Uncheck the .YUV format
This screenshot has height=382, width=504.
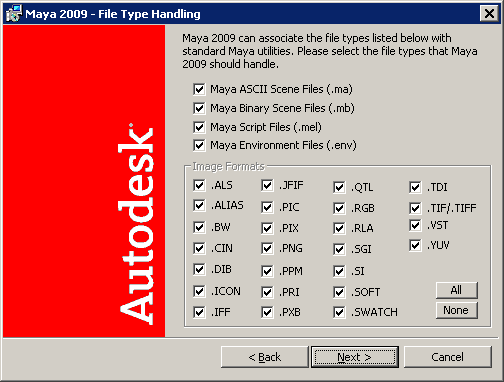(x=415, y=246)
